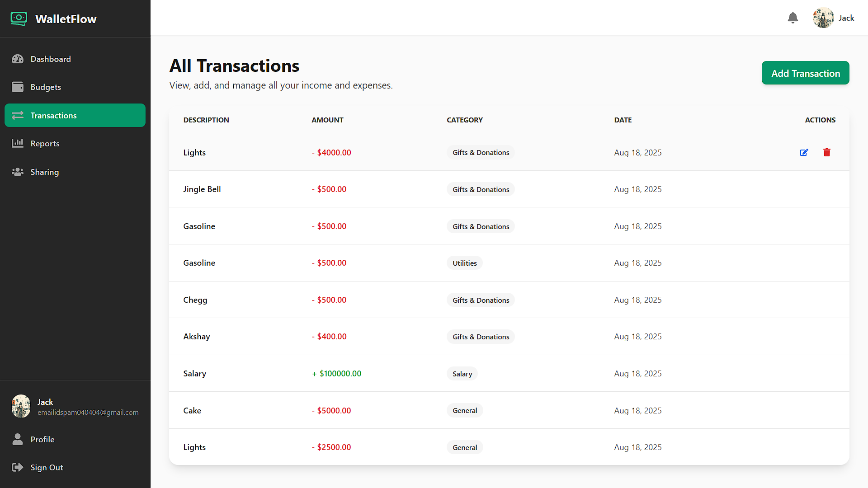Click the Sharing people icon
The width and height of the screenshot is (868, 488).
click(x=18, y=172)
